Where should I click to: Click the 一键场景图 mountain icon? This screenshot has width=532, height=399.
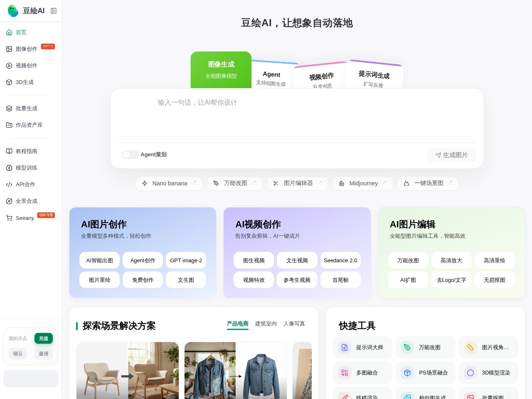pyautogui.click(x=406, y=183)
